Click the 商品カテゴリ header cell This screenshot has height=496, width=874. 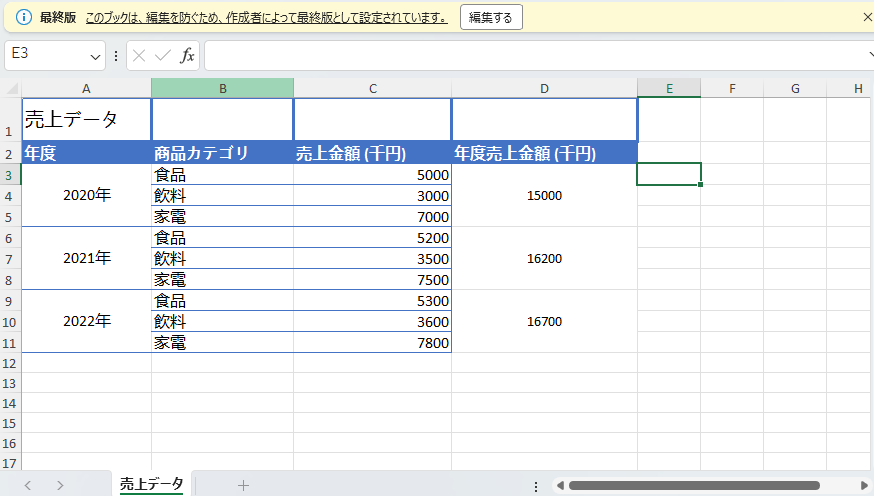point(222,153)
